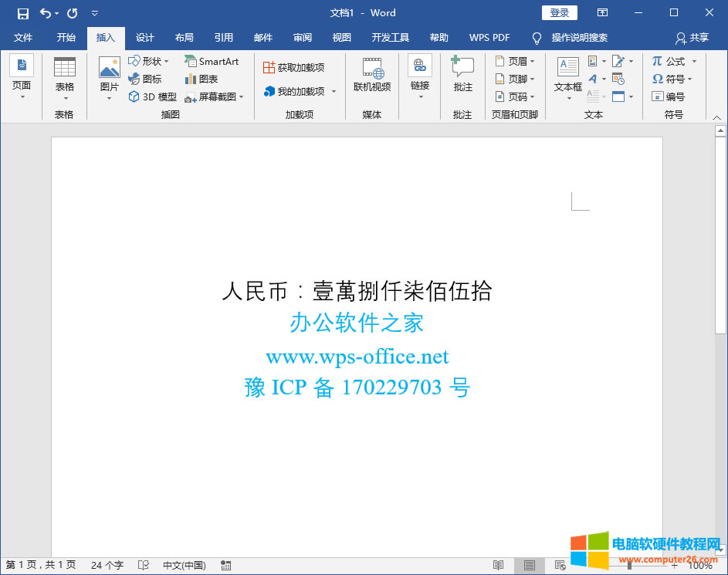Click 获取加载项 to get add-ins
728x575 pixels.
point(293,68)
